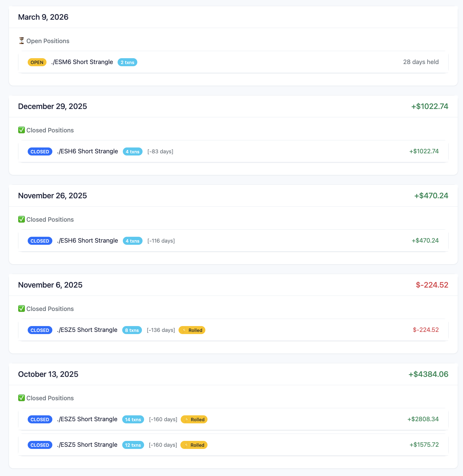This screenshot has height=476, width=463.
Task: Click the +$1575.72 profit value
Action: (x=424, y=445)
